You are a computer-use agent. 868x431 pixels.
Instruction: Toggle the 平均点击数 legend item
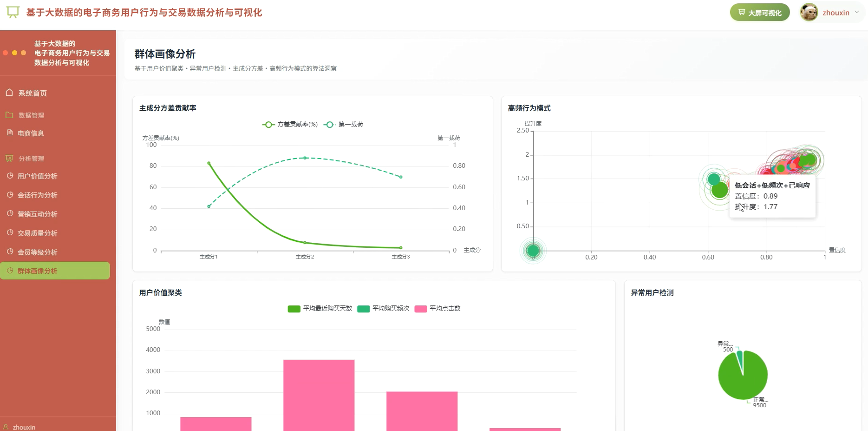(437, 309)
